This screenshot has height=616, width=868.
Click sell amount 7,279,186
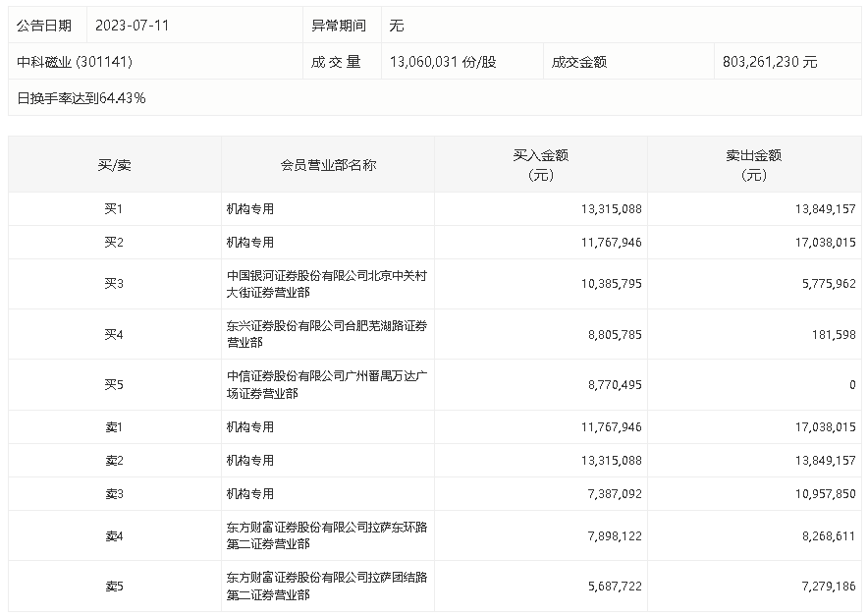click(829, 587)
